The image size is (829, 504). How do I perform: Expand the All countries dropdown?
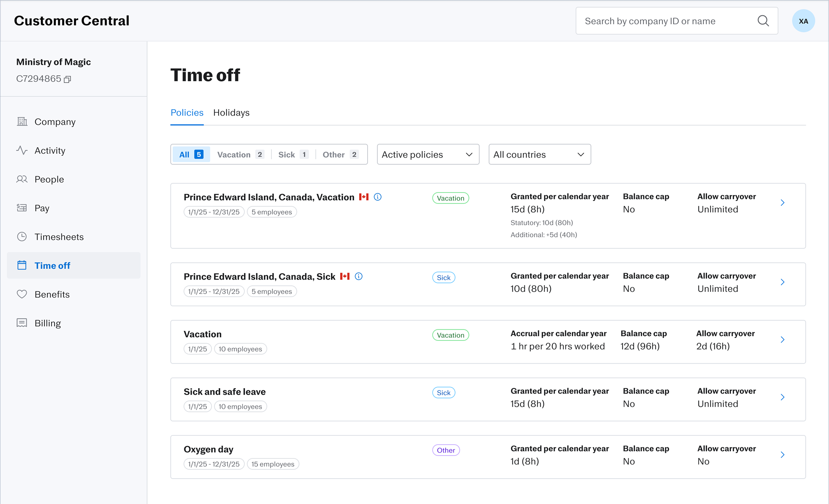(x=539, y=154)
